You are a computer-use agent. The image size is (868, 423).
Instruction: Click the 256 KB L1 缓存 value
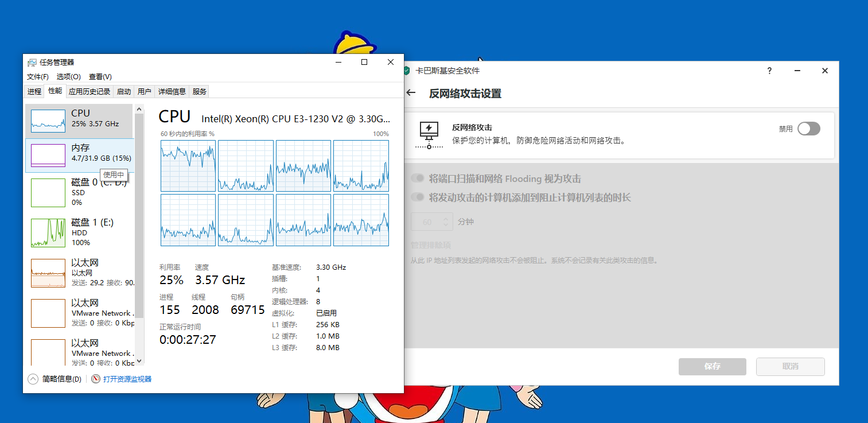(x=328, y=325)
